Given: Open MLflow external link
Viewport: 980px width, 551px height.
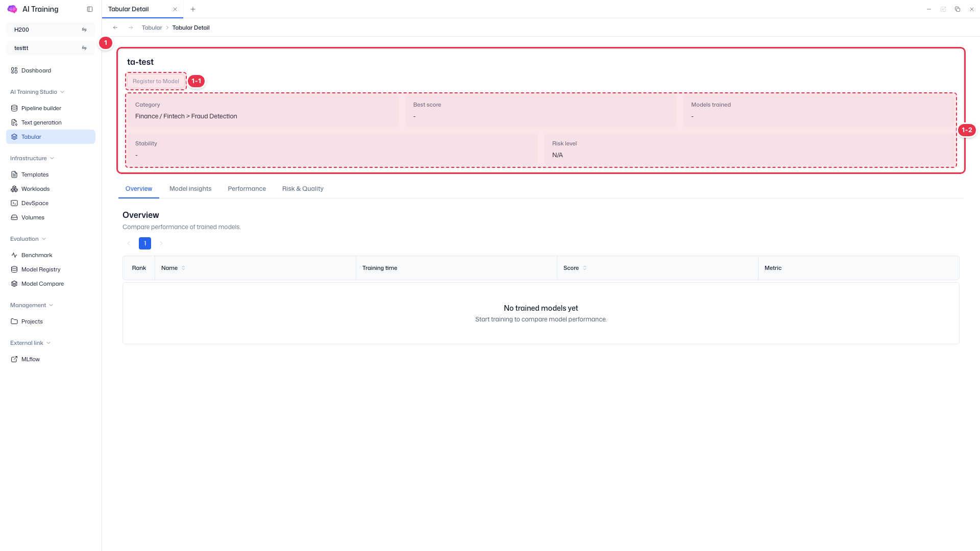Looking at the screenshot, I should (51, 359).
